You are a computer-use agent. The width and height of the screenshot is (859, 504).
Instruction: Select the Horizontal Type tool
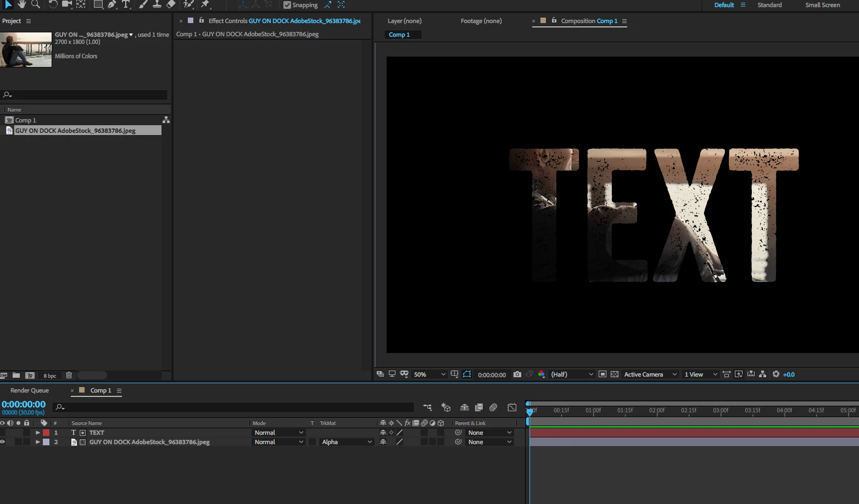click(x=126, y=4)
